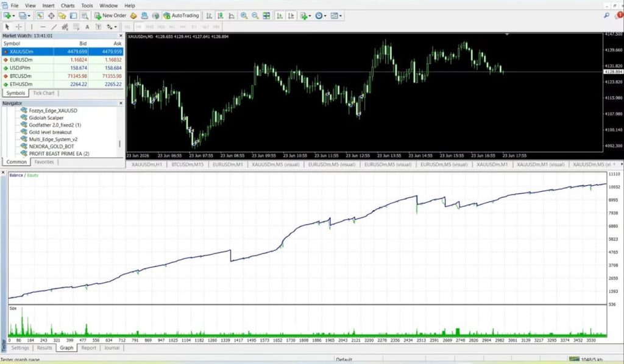Switch to the Favorites tab in Navigator
The height and width of the screenshot is (364, 624).
tap(44, 162)
